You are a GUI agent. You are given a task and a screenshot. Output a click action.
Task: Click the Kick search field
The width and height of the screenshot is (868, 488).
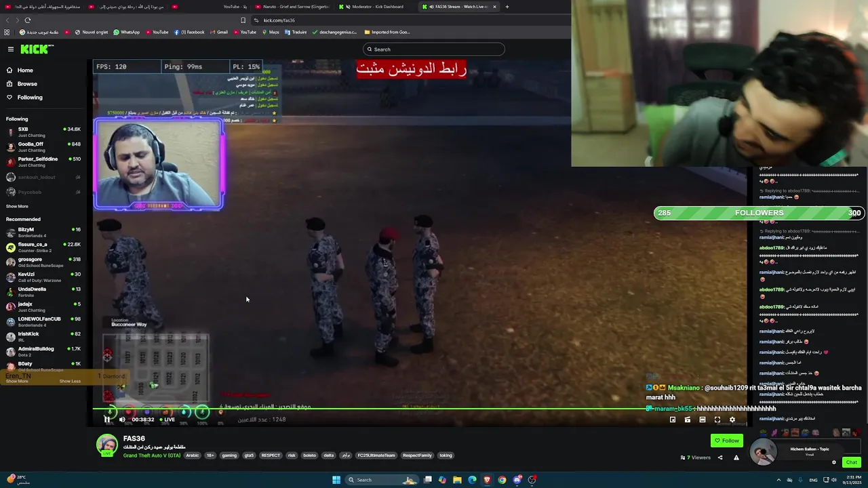pyautogui.click(x=434, y=49)
